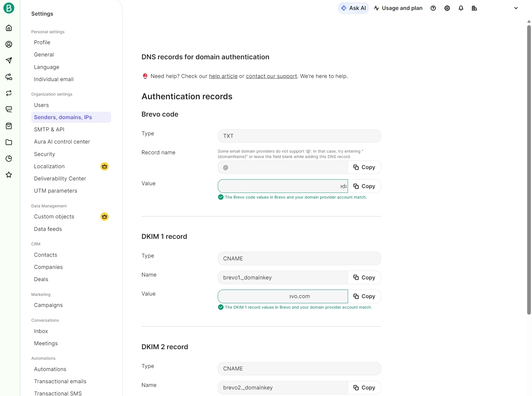Click the Brevo logo icon
This screenshot has height=396, width=532.
(x=9, y=8)
